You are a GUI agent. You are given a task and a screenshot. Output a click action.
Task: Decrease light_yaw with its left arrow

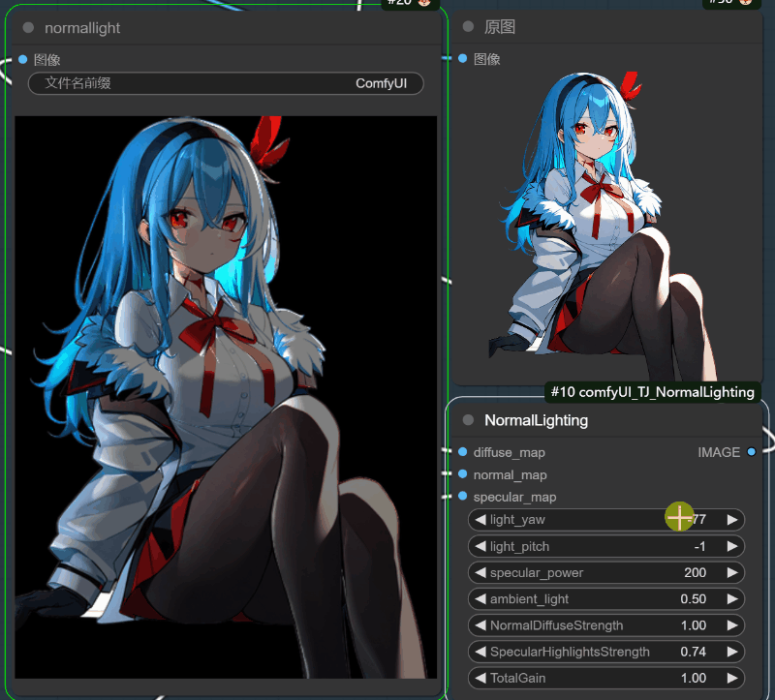tap(480, 520)
